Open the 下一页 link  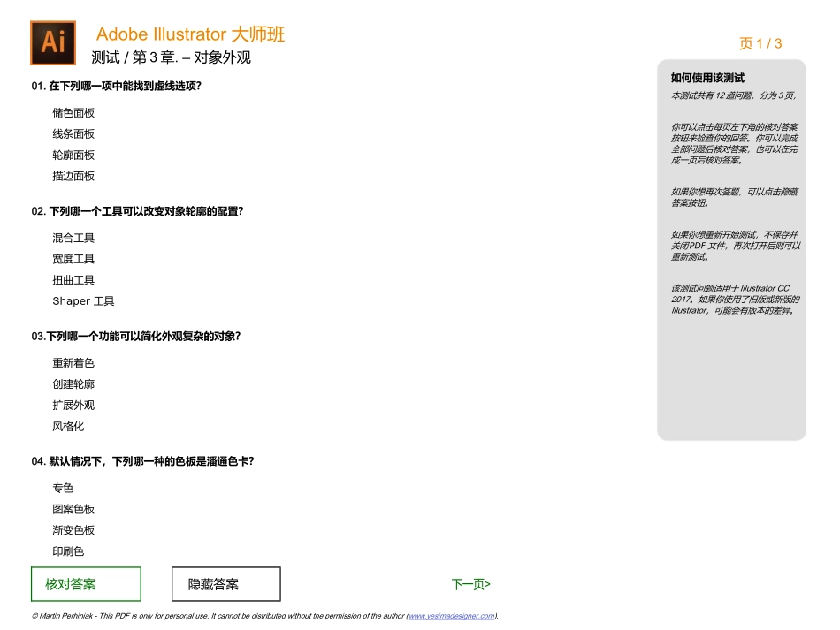point(470,584)
